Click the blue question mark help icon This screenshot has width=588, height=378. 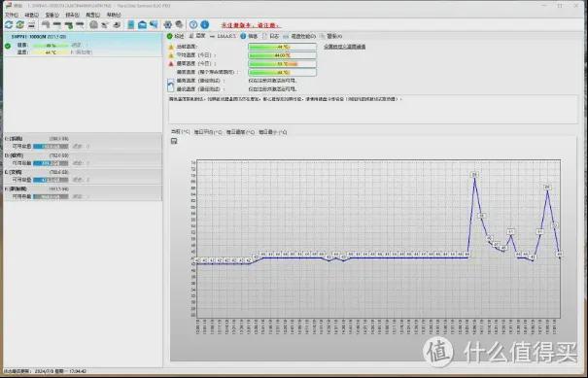pyautogui.click(x=193, y=24)
